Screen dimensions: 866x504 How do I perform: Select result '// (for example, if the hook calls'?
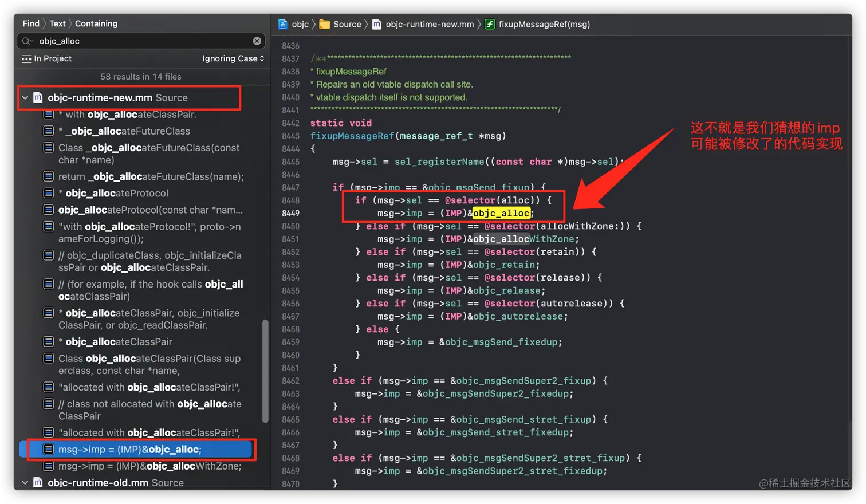151,290
